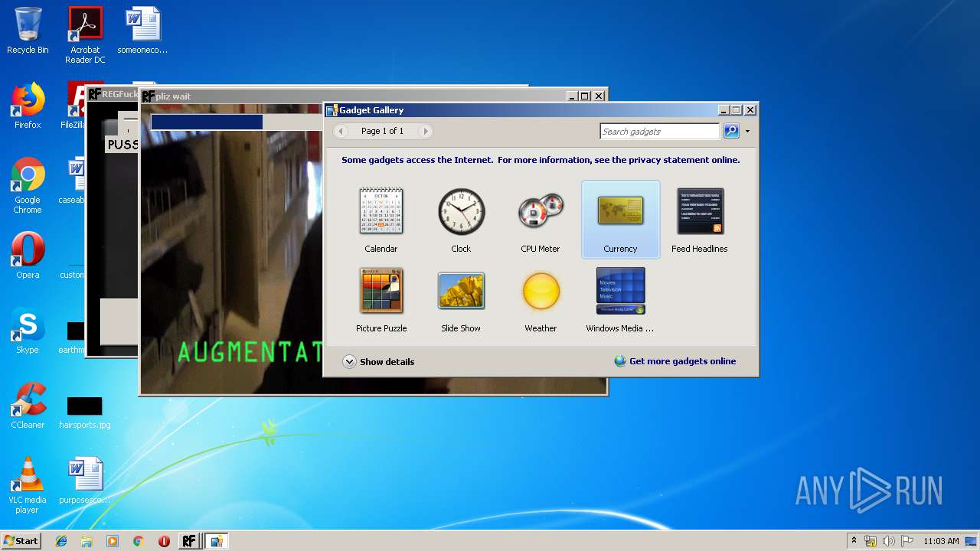The width and height of the screenshot is (980, 551).
Task: Select the Clock gadget
Action: [461, 220]
